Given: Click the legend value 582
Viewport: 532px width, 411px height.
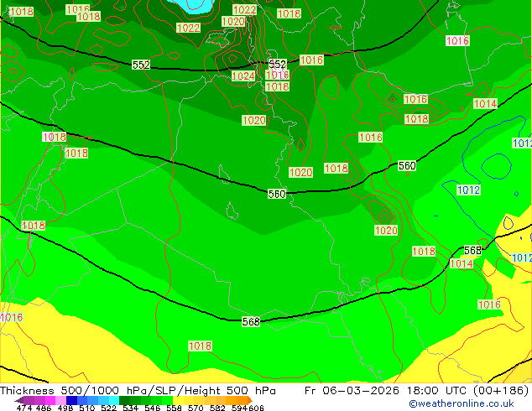Looking at the screenshot, I should 217,408.
